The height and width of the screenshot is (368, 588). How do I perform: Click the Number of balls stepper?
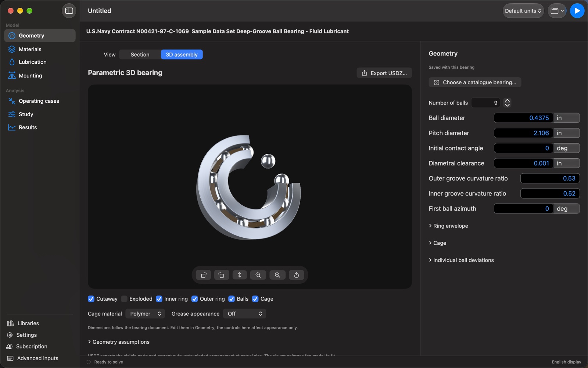click(x=507, y=103)
